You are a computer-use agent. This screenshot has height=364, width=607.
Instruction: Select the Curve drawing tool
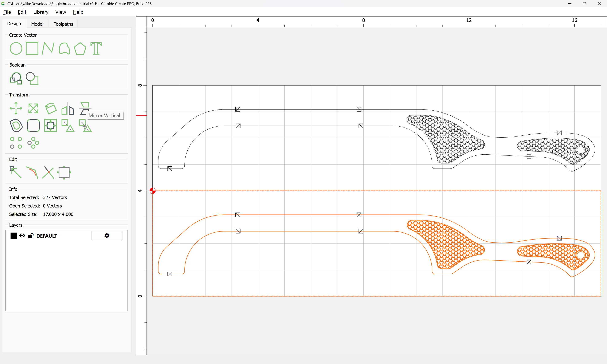click(x=64, y=48)
